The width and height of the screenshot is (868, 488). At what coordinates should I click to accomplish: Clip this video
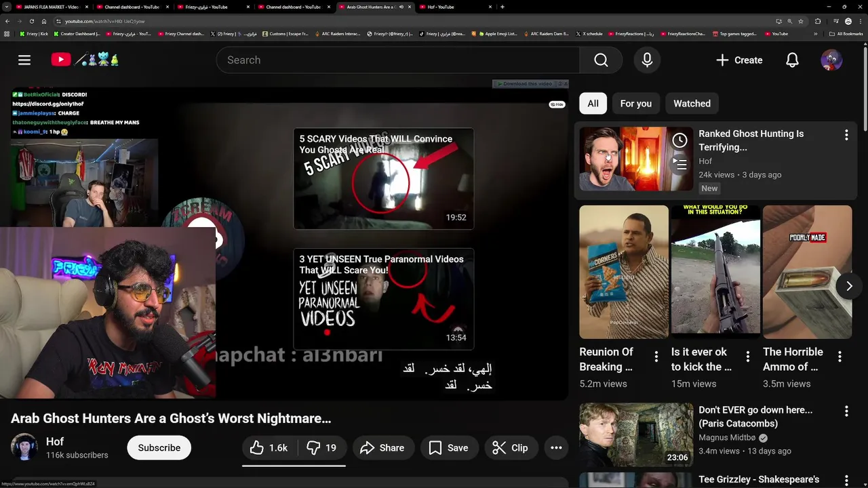click(x=510, y=448)
